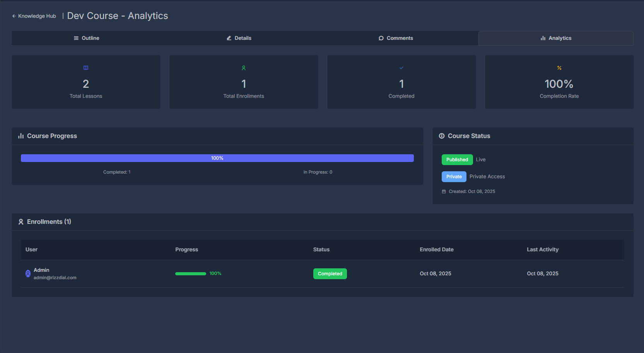The height and width of the screenshot is (353, 644).
Task: Click the Analytics bar chart tab icon
Action: pos(543,38)
